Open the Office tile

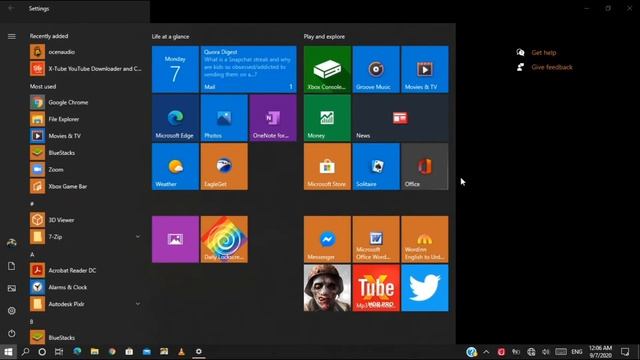click(425, 167)
